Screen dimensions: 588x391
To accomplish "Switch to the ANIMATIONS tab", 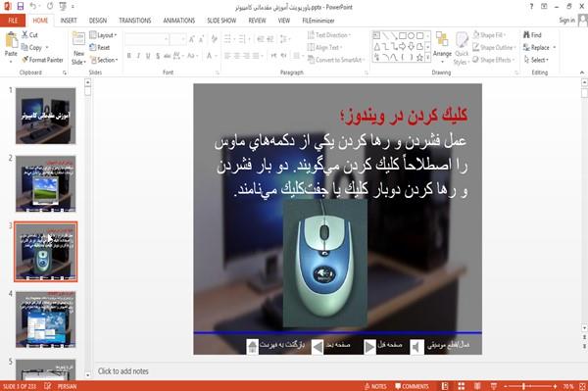I will click(179, 21).
